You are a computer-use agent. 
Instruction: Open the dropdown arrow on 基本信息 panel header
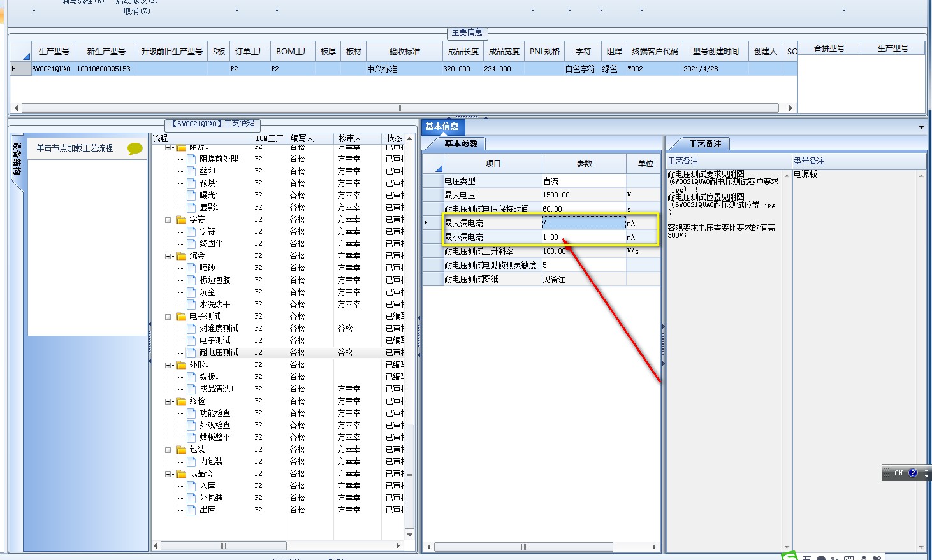pyautogui.click(x=921, y=127)
